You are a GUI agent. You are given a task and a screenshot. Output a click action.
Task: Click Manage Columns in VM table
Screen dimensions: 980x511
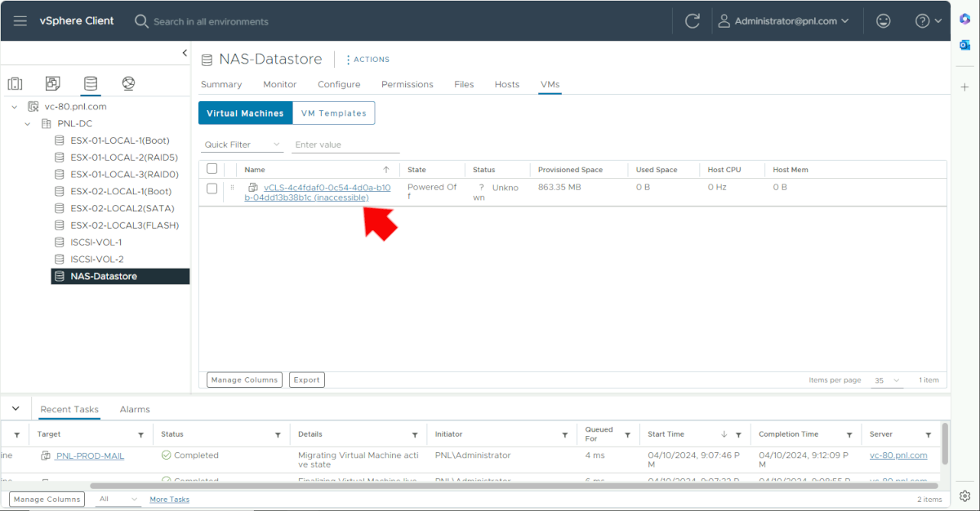click(x=244, y=380)
